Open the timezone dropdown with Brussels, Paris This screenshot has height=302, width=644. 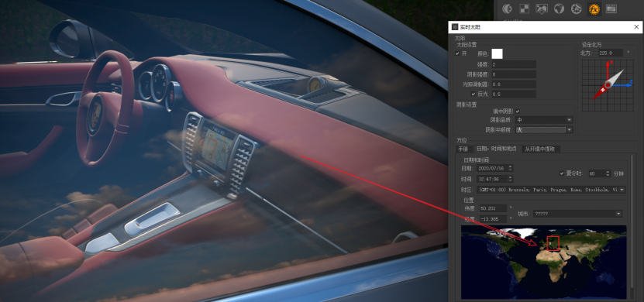tap(551, 190)
